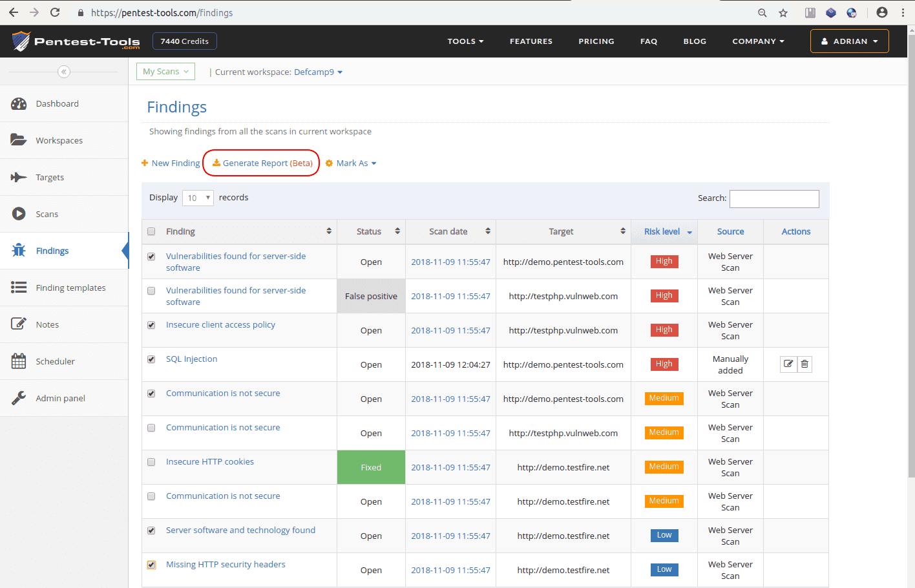
Task: Open the Vulnerabilities found for server-side software finding
Action: click(236, 262)
